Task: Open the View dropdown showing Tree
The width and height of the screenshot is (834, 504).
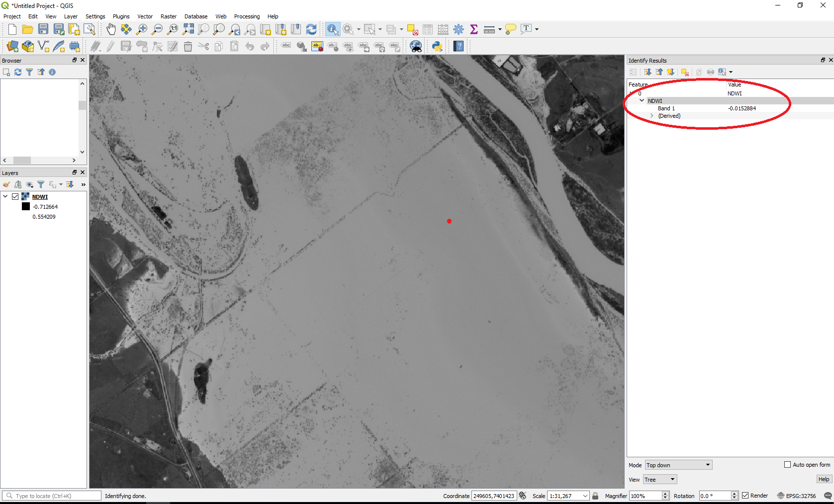Action: coord(659,480)
